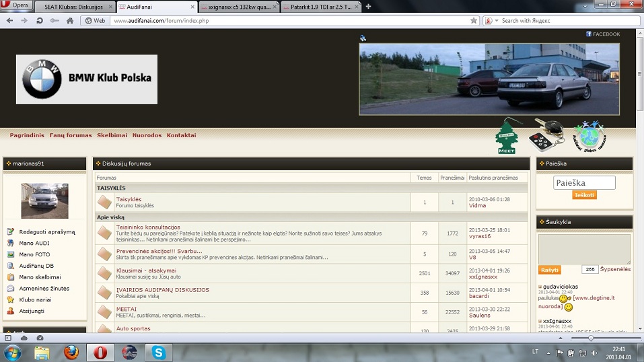
Task: Log out via Atsijungti link
Action: click(32, 311)
